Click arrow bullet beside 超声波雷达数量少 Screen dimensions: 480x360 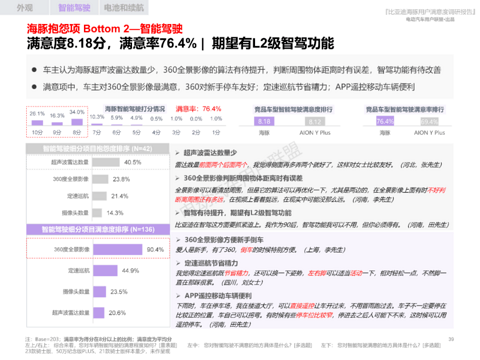(177, 153)
